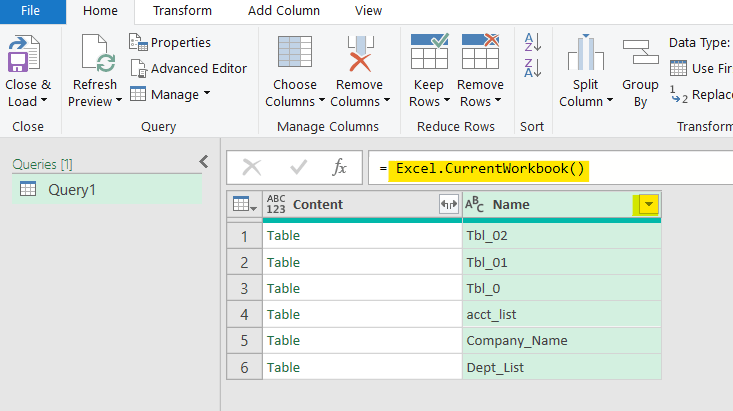
Task: Collapse the Queries pane with the chevron
Action: 204,161
